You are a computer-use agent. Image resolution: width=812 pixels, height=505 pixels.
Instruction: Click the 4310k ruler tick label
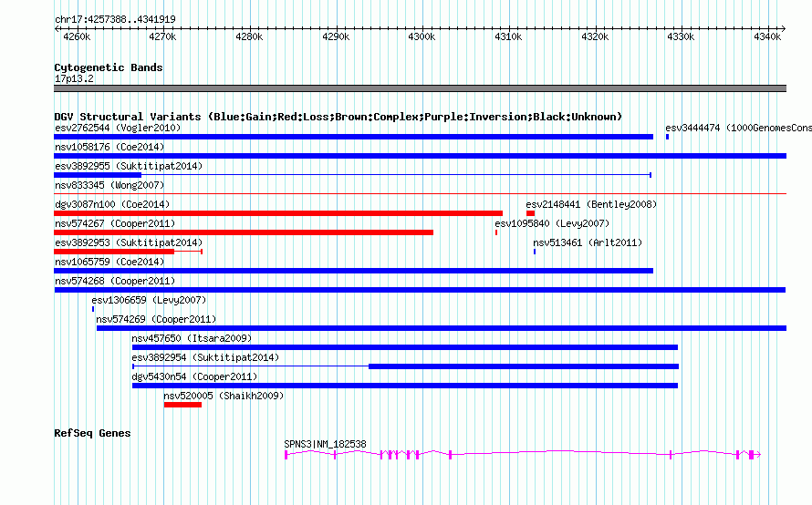coord(508,36)
